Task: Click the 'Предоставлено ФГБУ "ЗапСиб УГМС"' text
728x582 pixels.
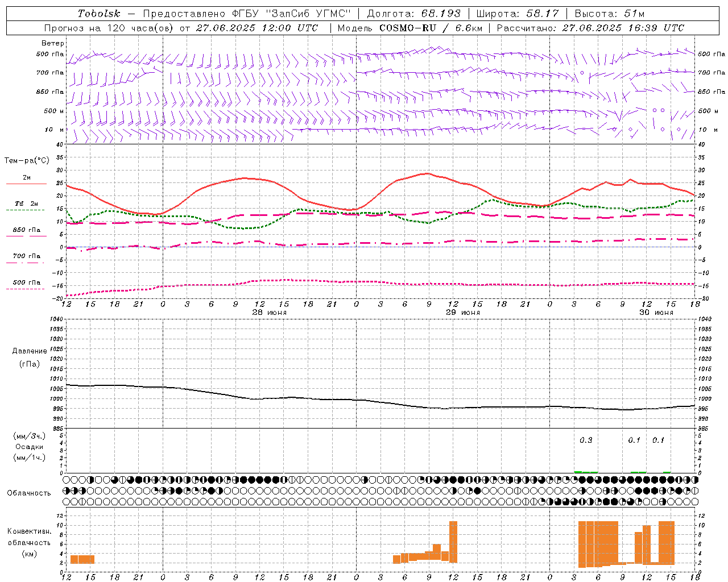Action: coord(247,14)
